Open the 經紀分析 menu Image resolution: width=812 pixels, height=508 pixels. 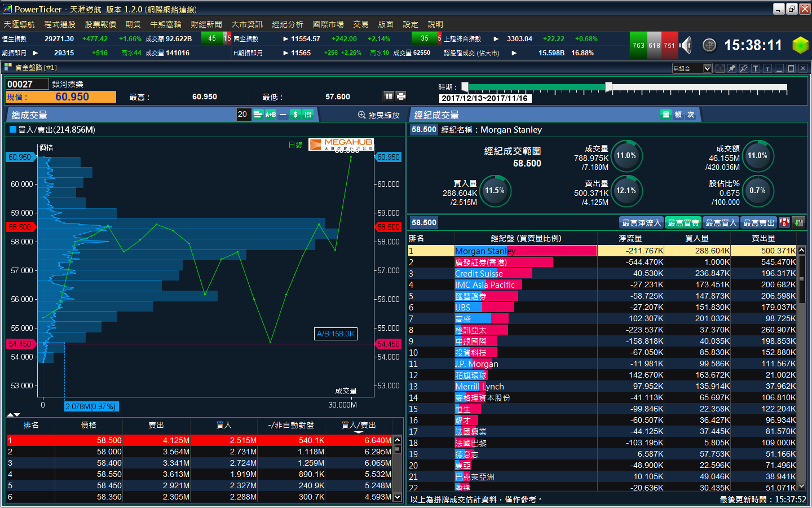coord(288,24)
